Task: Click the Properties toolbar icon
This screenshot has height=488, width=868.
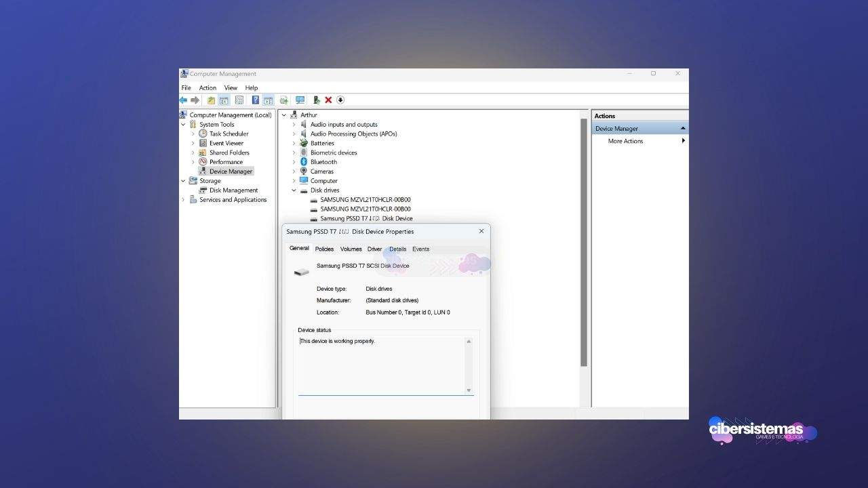Action: 239,100
